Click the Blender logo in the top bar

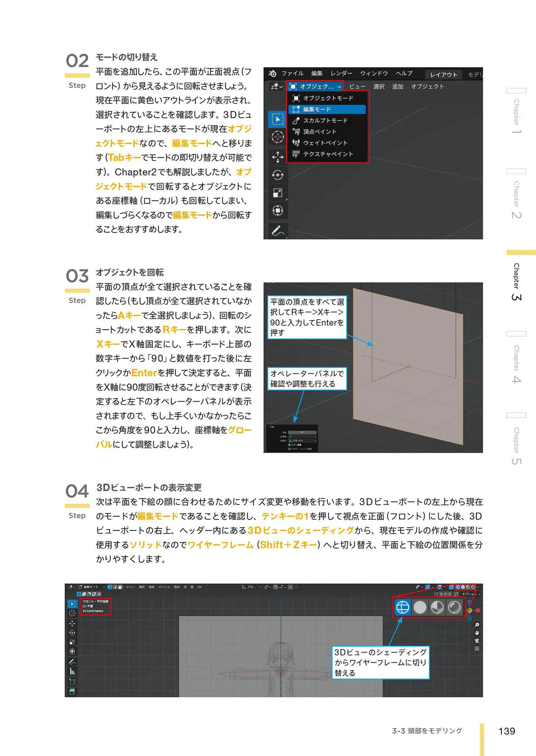(x=273, y=74)
